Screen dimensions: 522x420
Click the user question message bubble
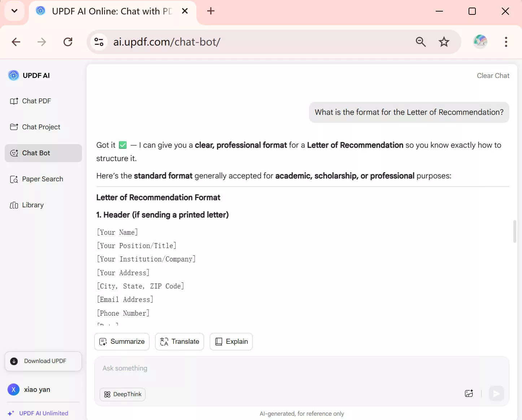point(409,112)
